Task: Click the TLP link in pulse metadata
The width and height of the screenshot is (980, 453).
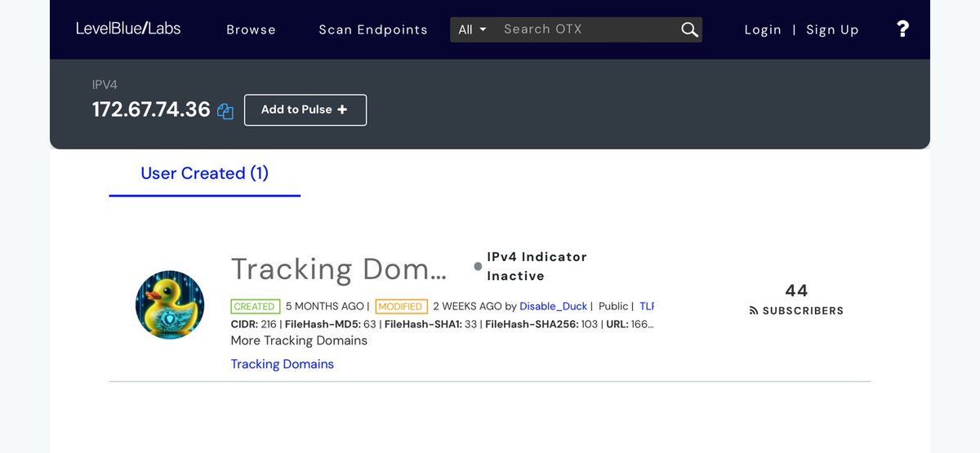Action: [647, 306]
